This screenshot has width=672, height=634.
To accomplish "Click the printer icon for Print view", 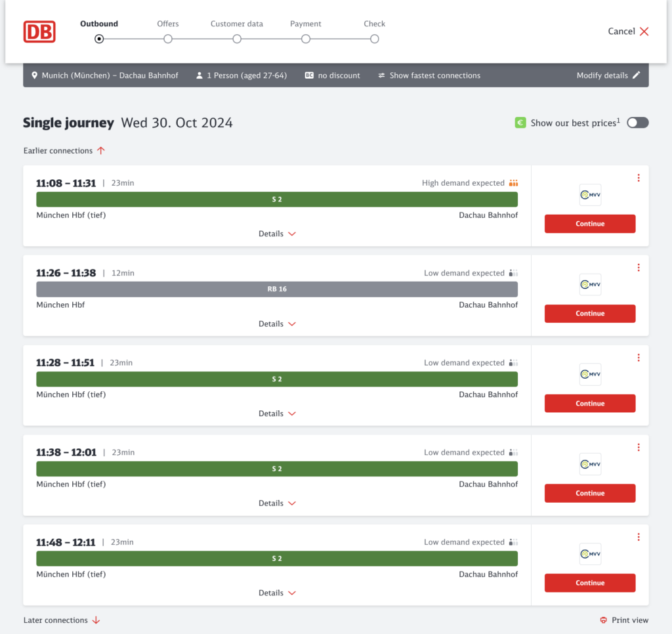I will tap(603, 620).
